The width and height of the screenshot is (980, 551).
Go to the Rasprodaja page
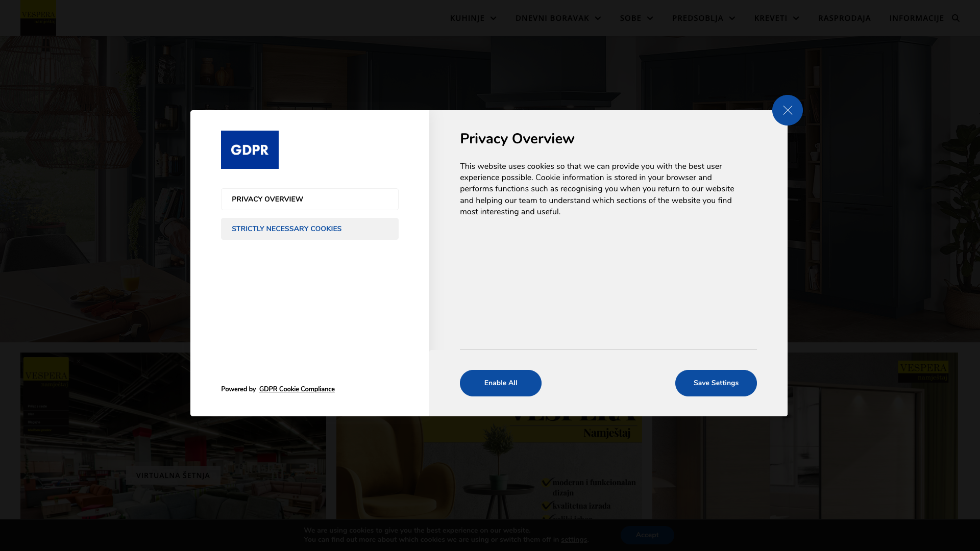coord(844,18)
